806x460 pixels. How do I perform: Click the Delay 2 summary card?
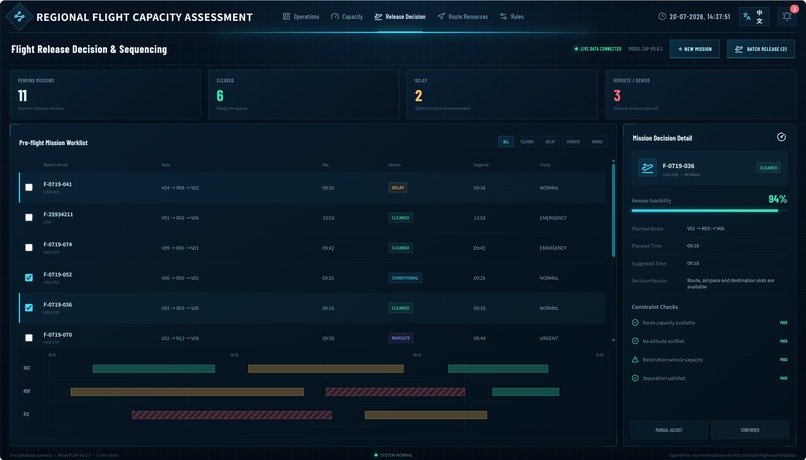click(502, 95)
